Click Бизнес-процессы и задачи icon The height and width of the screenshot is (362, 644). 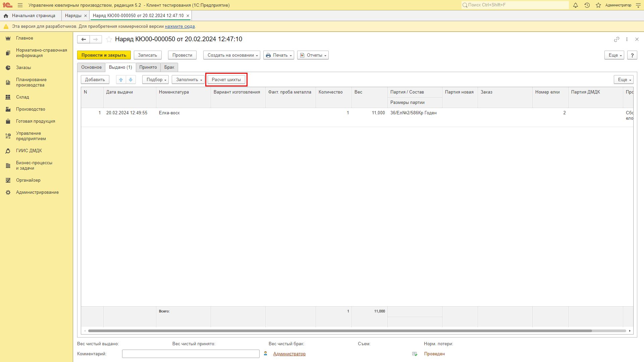[8, 166]
